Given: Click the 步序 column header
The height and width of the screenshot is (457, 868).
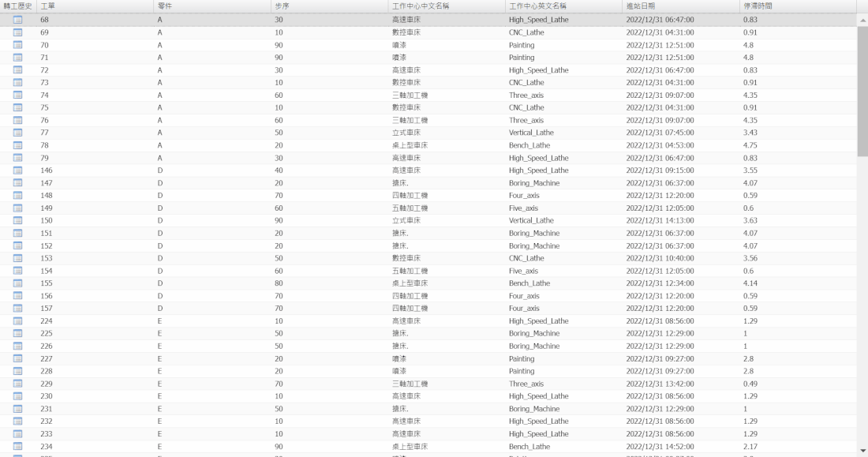Looking at the screenshot, I should [282, 6].
